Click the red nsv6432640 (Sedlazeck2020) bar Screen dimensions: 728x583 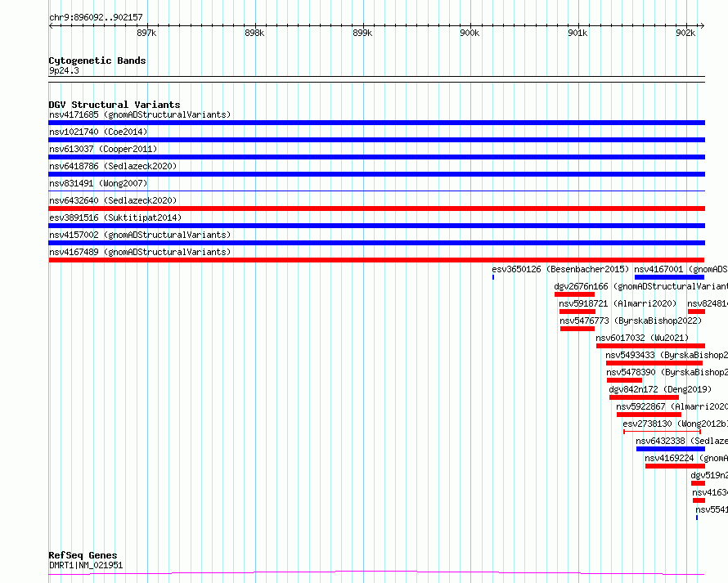coord(376,209)
